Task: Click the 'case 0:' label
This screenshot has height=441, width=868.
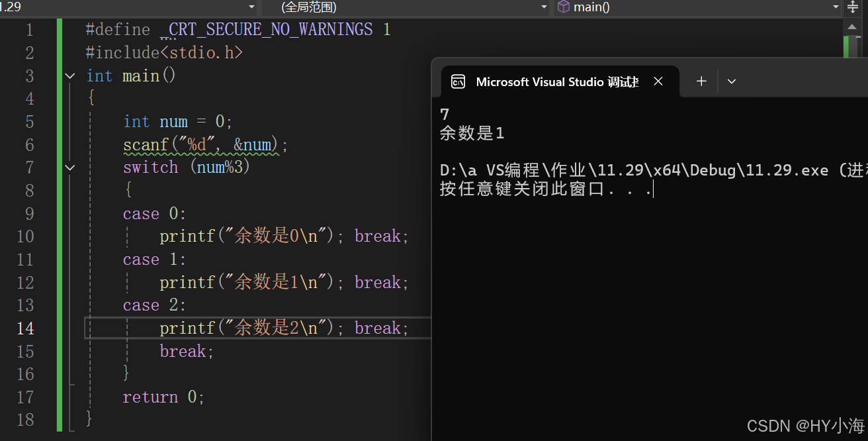Action: coord(155,214)
